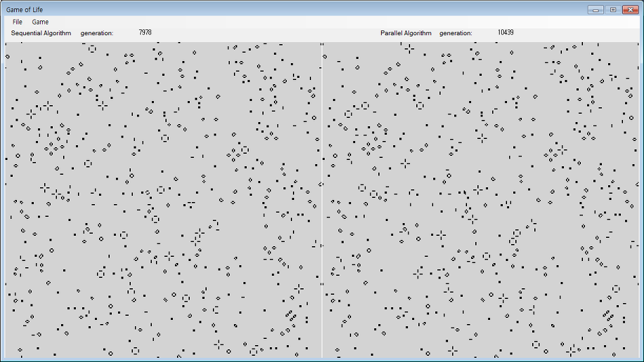The width and height of the screenshot is (644, 362).
Task: Open the File menu
Action: point(17,22)
